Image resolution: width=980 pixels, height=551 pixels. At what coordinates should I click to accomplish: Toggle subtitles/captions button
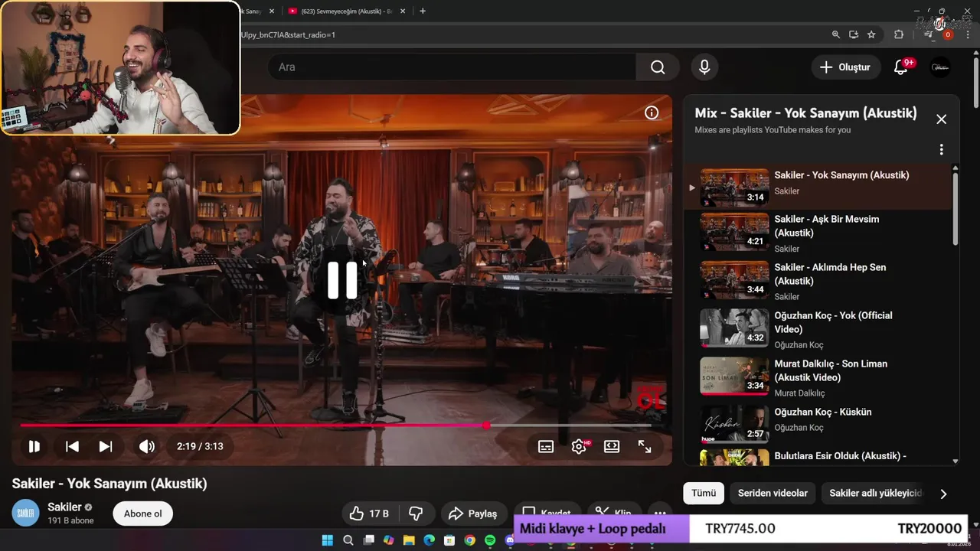[x=546, y=446]
